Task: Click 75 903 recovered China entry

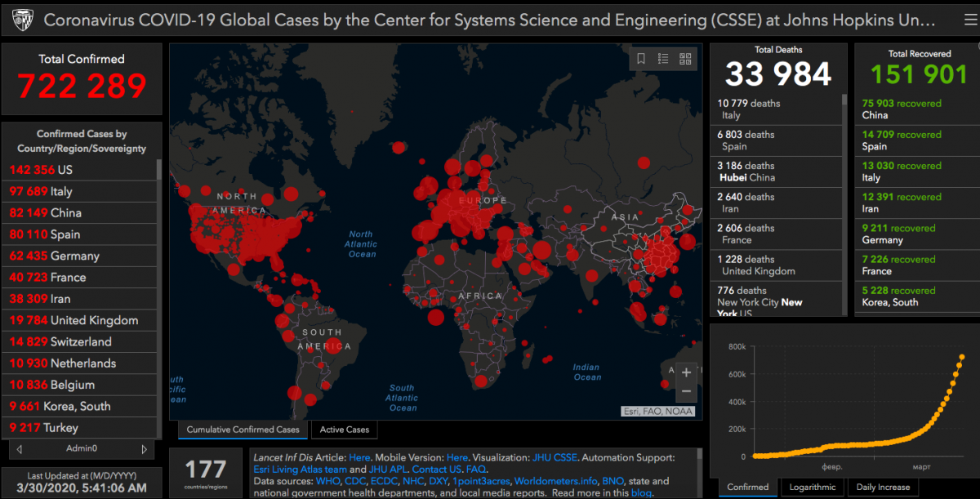Action: pos(917,109)
